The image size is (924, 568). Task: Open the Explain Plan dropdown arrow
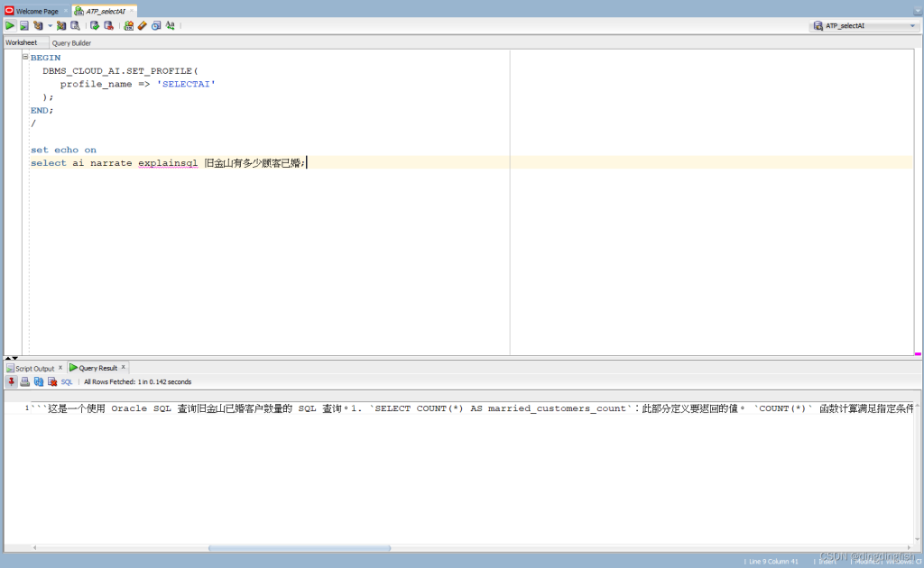tap(50, 26)
